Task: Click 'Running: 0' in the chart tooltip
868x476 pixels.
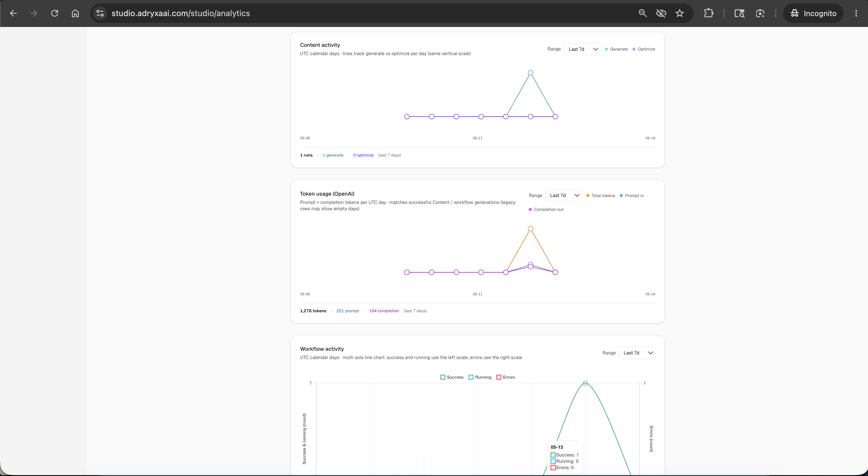Action: tap(564, 461)
